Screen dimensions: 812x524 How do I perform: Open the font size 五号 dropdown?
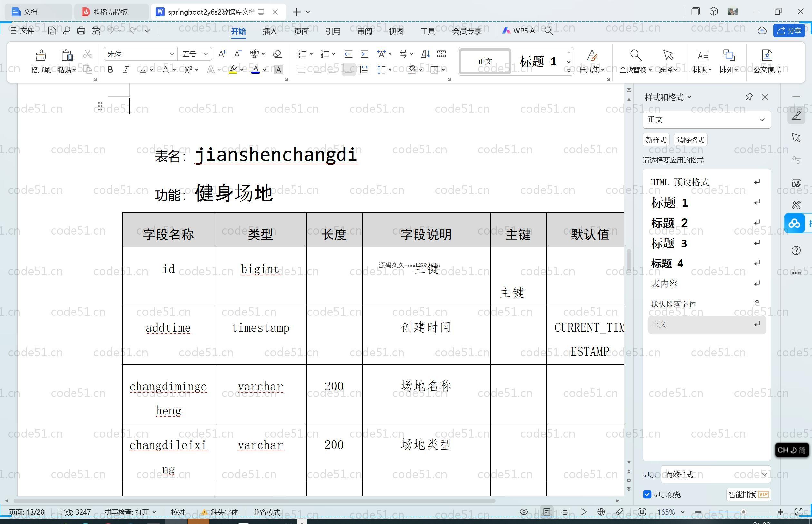(206, 54)
